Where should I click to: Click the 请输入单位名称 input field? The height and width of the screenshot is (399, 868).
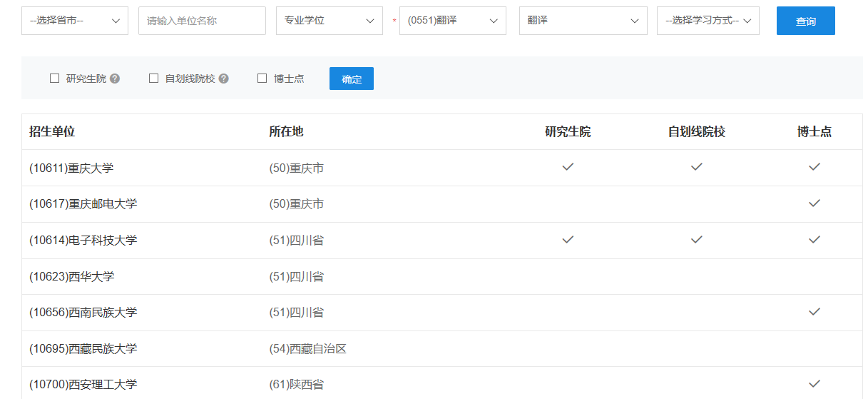click(x=202, y=21)
